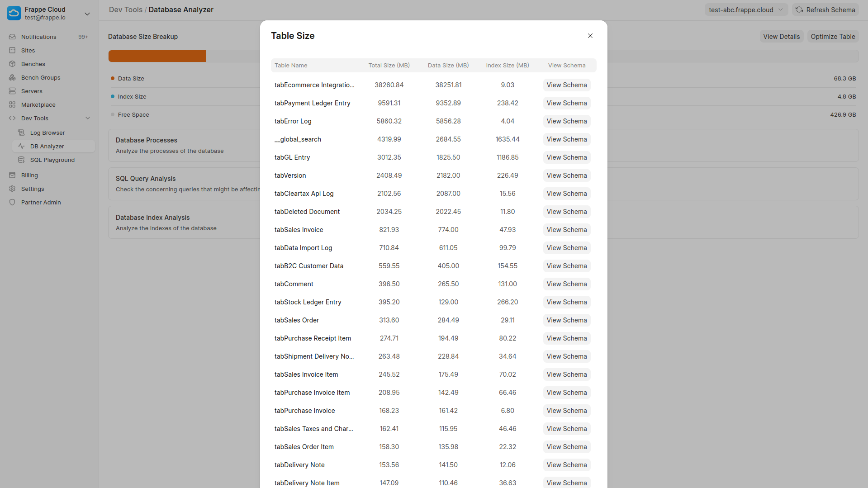This screenshot has height=488, width=868.
Task: Open SQL Playground from the sidebar
Action: pyautogui.click(x=52, y=160)
